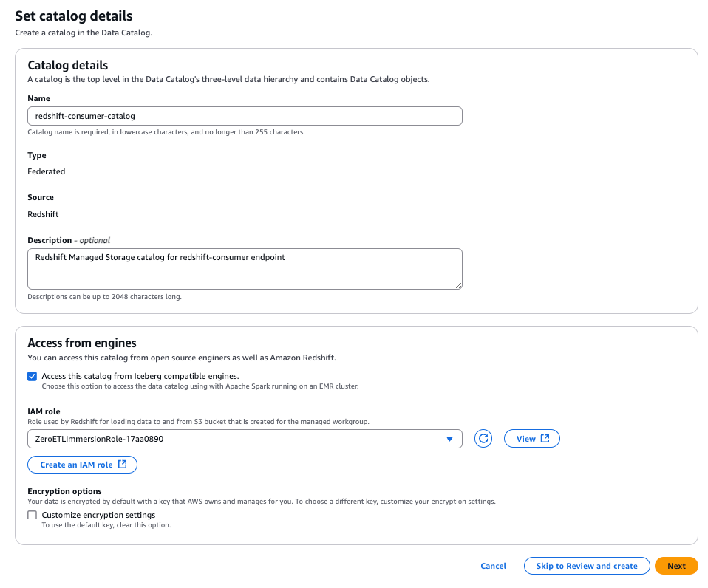
Task: Click the 'Customize encryption settings' label text
Action: 98,515
